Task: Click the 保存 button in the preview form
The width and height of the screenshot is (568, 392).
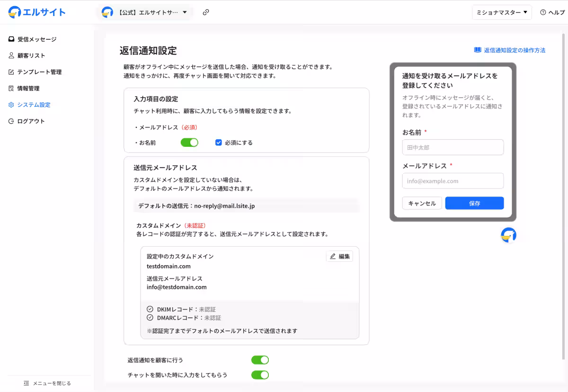Action: (x=474, y=203)
